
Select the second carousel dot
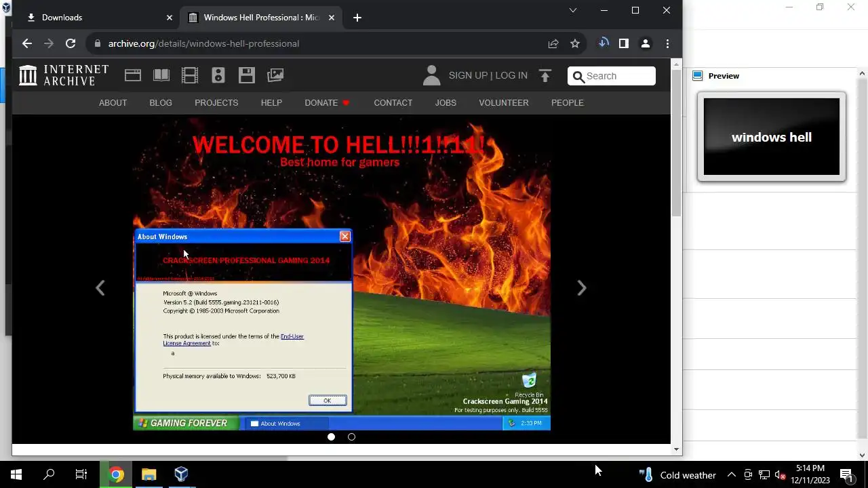351,437
